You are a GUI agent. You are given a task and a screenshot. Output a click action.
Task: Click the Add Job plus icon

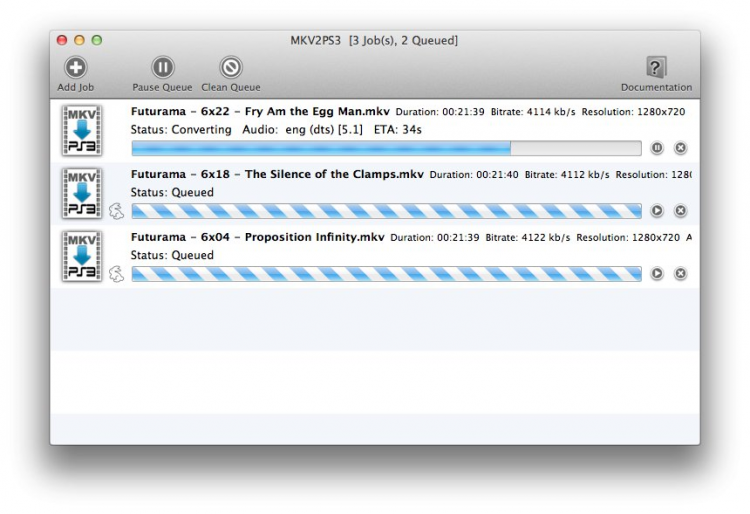tap(76, 67)
